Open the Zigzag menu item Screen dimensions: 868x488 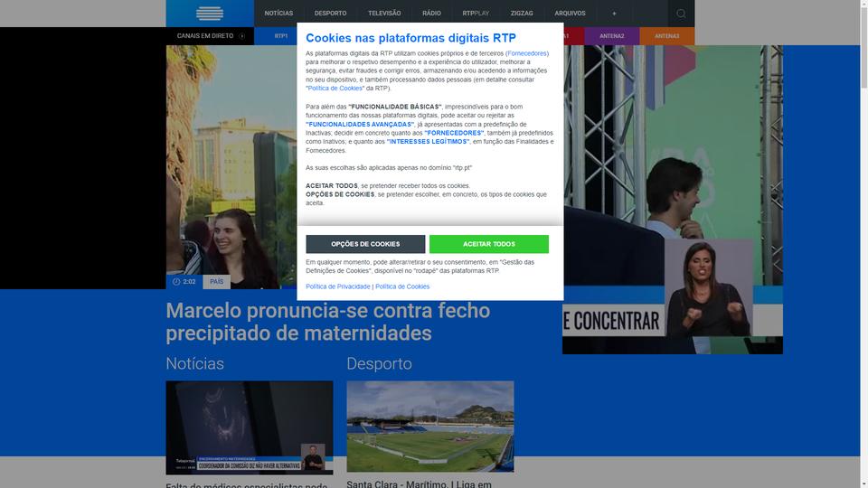coord(522,14)
